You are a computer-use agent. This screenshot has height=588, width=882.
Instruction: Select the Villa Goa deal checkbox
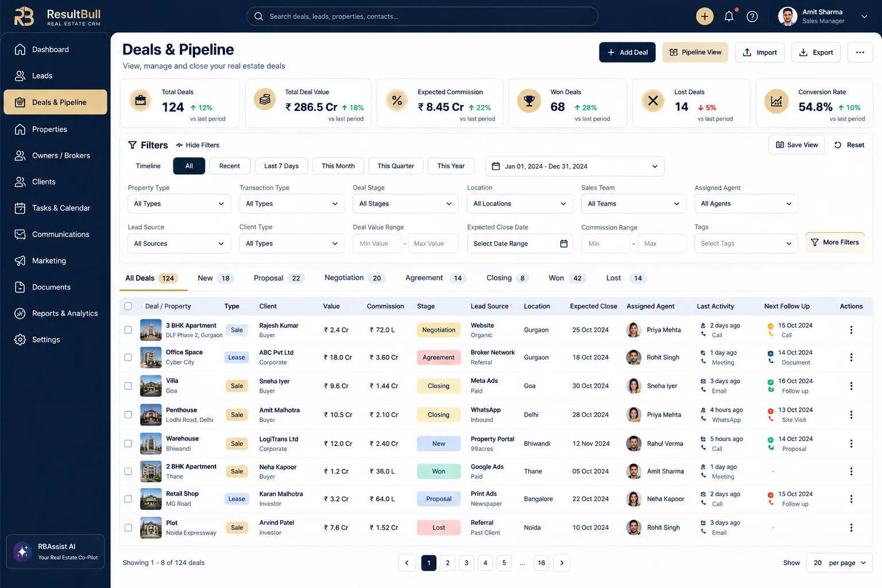pyautogui.click(x=128, y=386)
